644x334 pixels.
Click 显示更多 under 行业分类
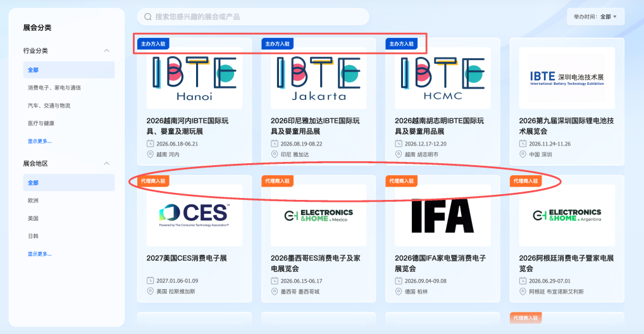click(39, 141)
